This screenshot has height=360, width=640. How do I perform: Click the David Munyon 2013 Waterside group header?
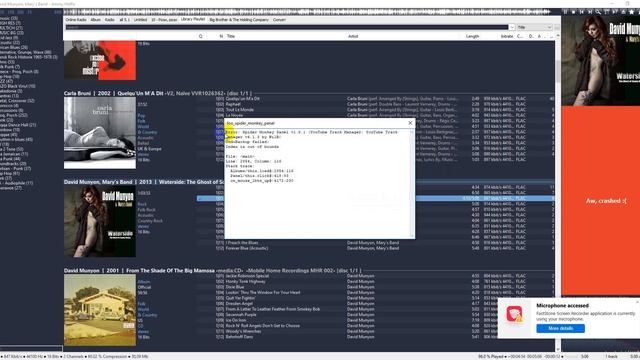[144, 182]
